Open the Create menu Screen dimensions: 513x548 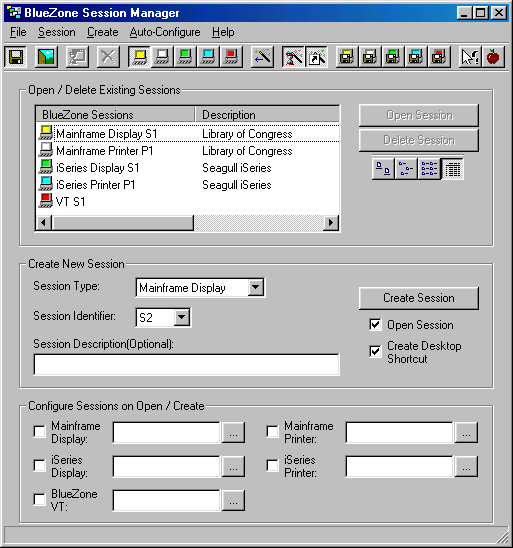(x=103, y=32)
